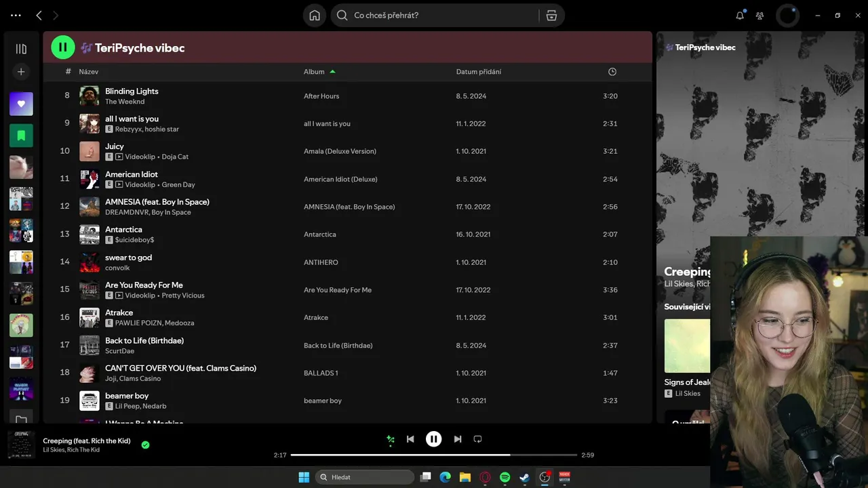
Task: Click the magnifier icon in search bar
Action: (342, 16)
